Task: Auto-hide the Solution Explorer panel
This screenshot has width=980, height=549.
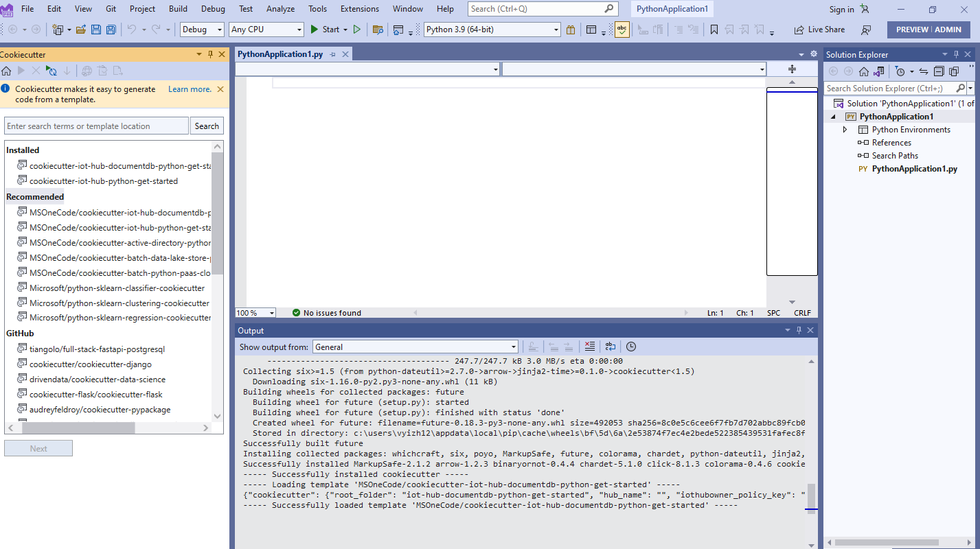Action: coord(957,54)
